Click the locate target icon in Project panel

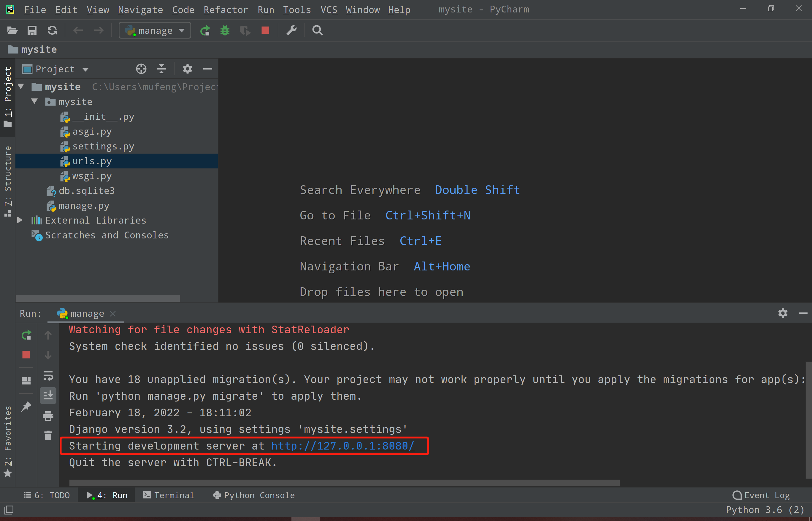(x=141, y=69)
